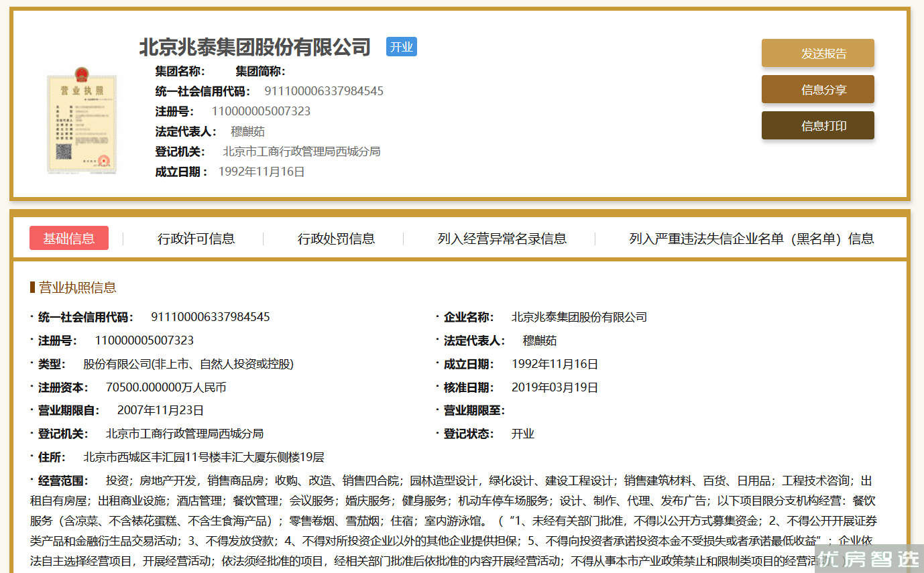
Task: Click legal representative name 穆麒茹 in header
Action: pyautogui.click(x=248, y=131)
